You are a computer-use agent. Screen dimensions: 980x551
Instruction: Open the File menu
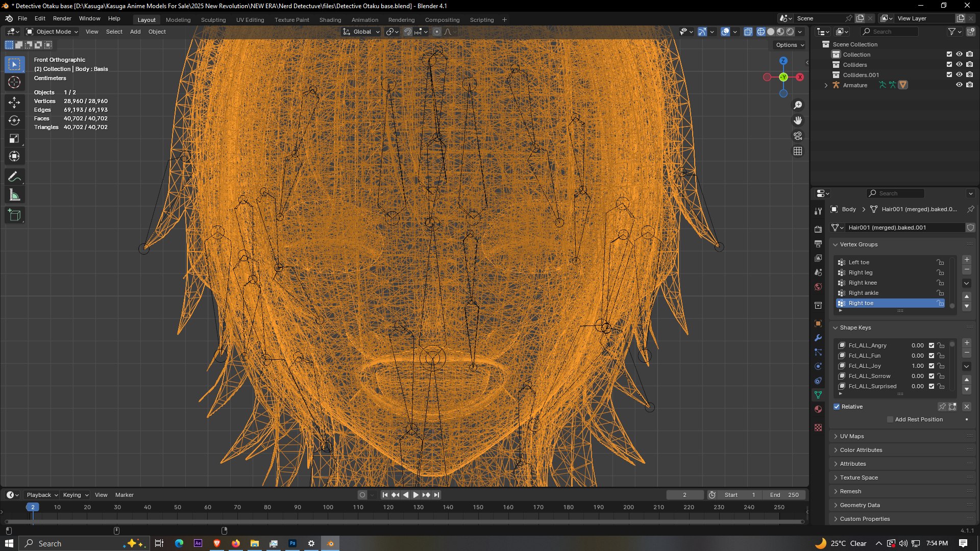[22, 18]
